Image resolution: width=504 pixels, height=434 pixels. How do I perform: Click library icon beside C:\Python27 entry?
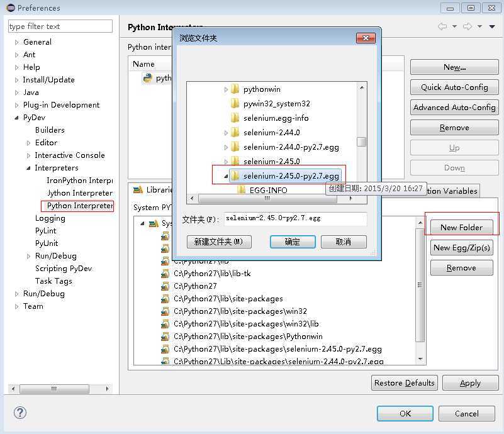(165, 286)
